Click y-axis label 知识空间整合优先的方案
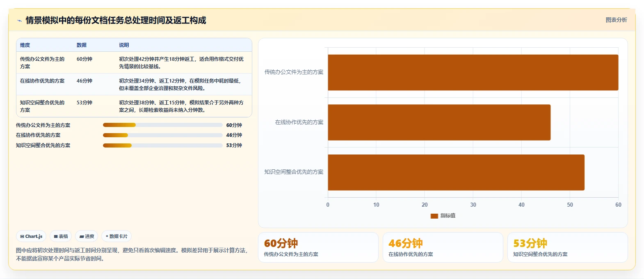Image resolution: width=644 pixels, height=279 pixels. (294, 172)
